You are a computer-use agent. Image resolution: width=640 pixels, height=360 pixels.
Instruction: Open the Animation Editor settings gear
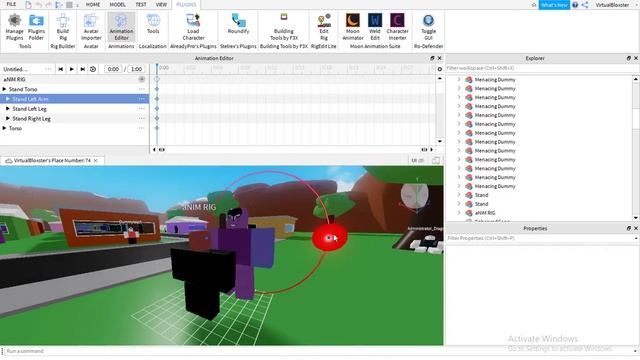pyautogui.click(x=440, y=69)
